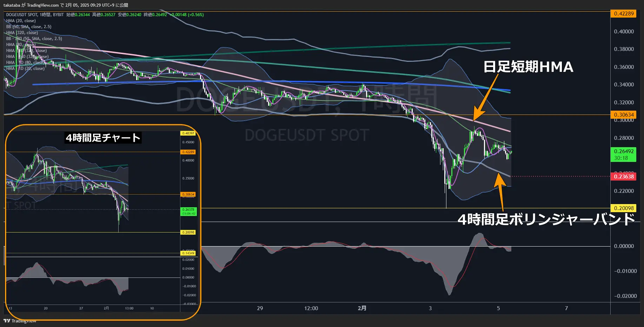Click the 3 date label on main time axis
Viewport: 644px width, 327px height.
tap(430, 308)
